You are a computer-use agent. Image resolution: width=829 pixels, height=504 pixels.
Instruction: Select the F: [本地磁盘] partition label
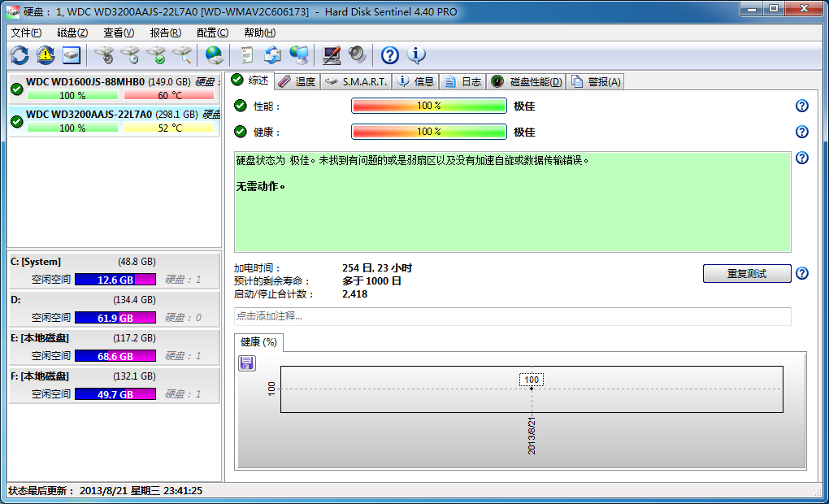[x=40, y=376]
